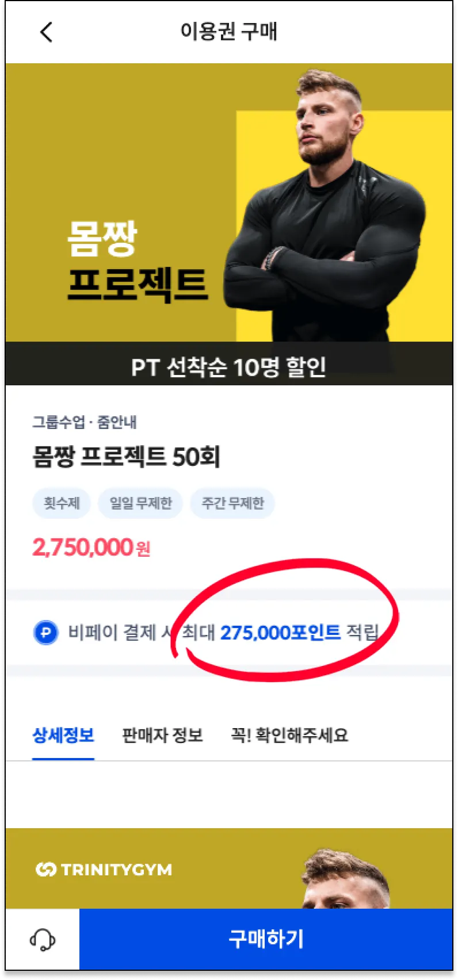Open customer support headset icon
The height and width of the screenshot is (980, 458).
click(x=43, y=940)
